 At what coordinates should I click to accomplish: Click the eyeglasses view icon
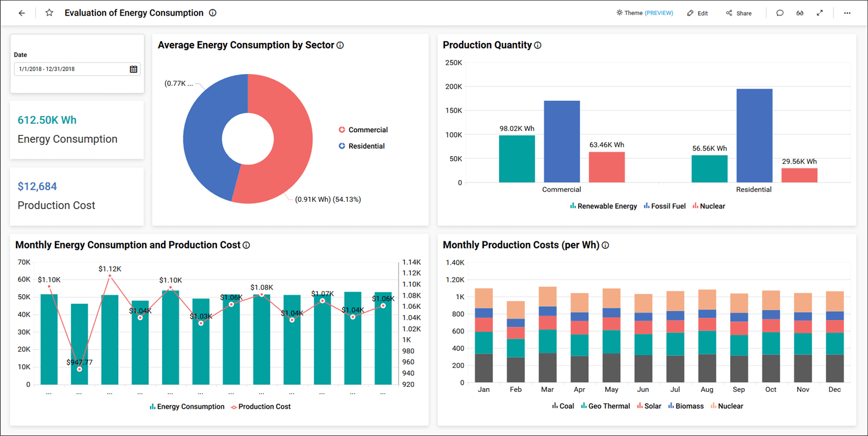[800, 12]
